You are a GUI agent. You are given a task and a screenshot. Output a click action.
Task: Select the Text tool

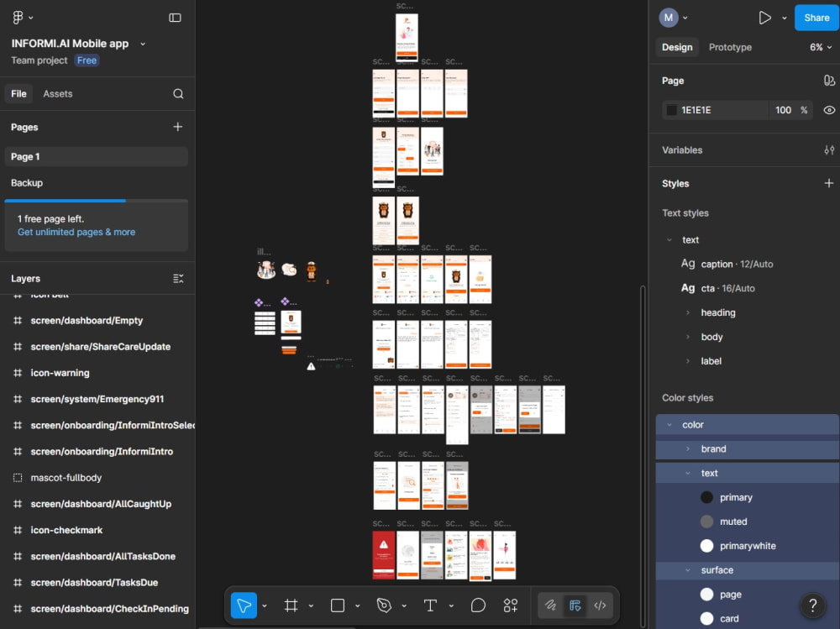pos(429,605)
